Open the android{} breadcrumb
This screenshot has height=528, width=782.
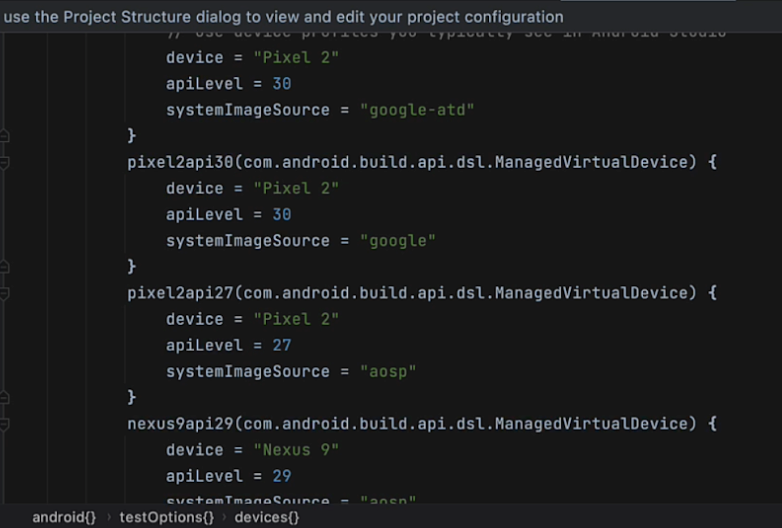click(x=64, y=518)
